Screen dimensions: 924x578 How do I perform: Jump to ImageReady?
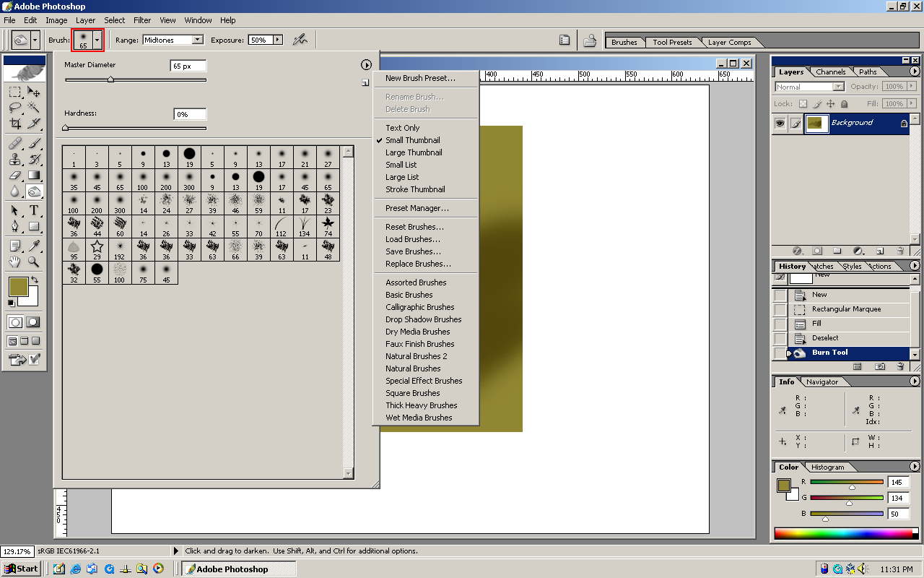(25, 358)
